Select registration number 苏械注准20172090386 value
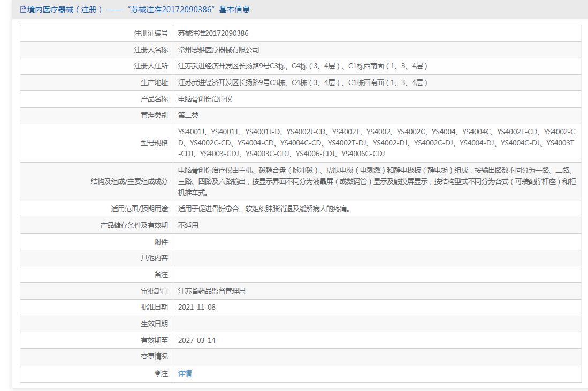Image resolution: width=588 pixels, height=391 pixels. point(213,33)
